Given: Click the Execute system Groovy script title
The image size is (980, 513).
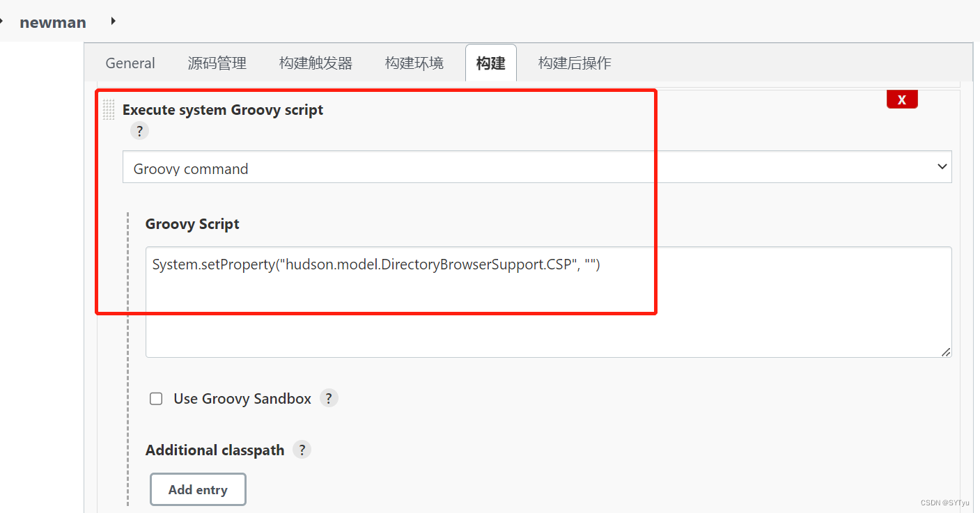Looking at the screenshot, I should (x=223, y=110).
